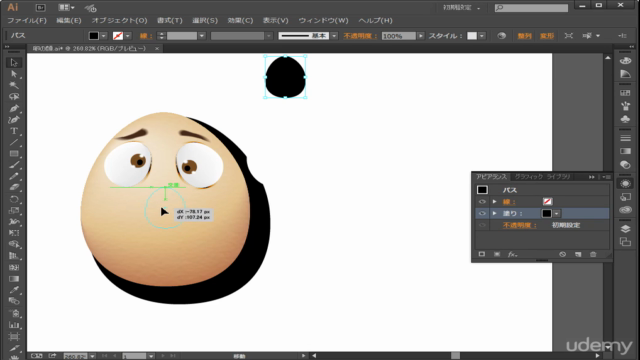Open the 効果(C) menu
Viewport: 640px width, 360px height.
point(240,20)
